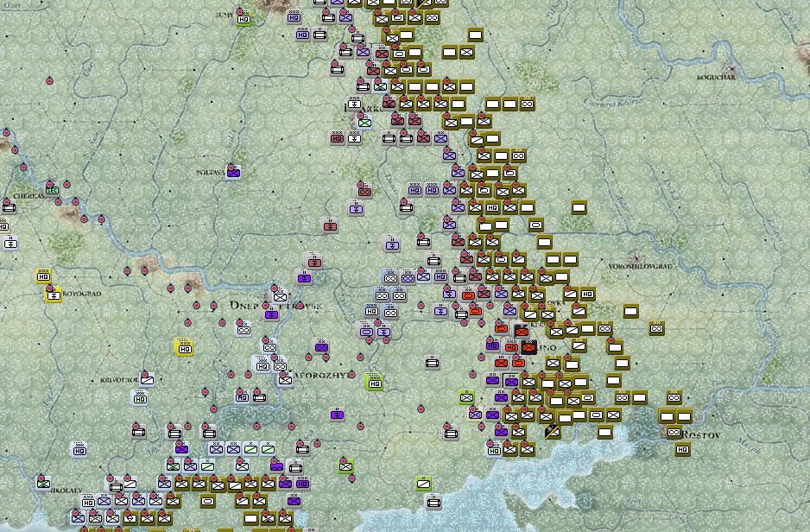Select isolated green infantry counter south of Zaporozhye
The image size is (810, 532).
[x=345, y=466]
